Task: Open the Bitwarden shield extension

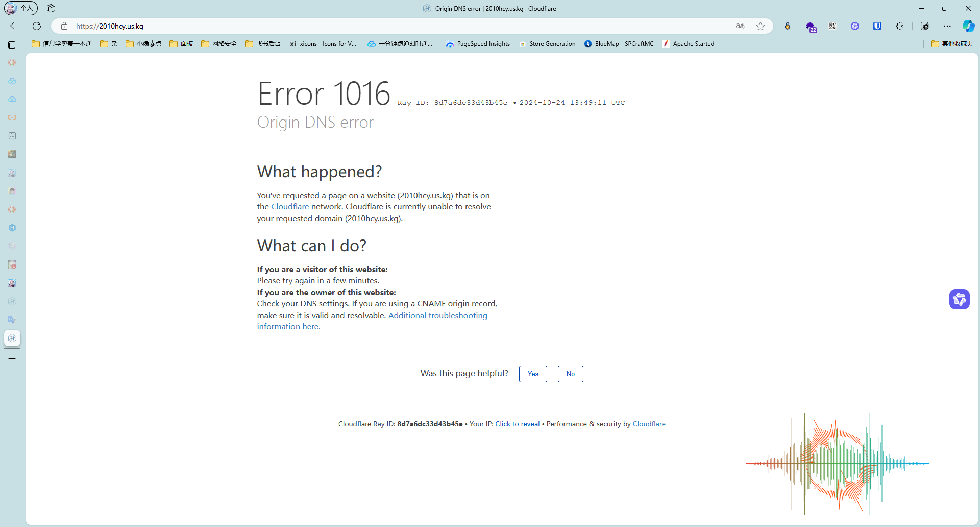Action: pos(877,26)
